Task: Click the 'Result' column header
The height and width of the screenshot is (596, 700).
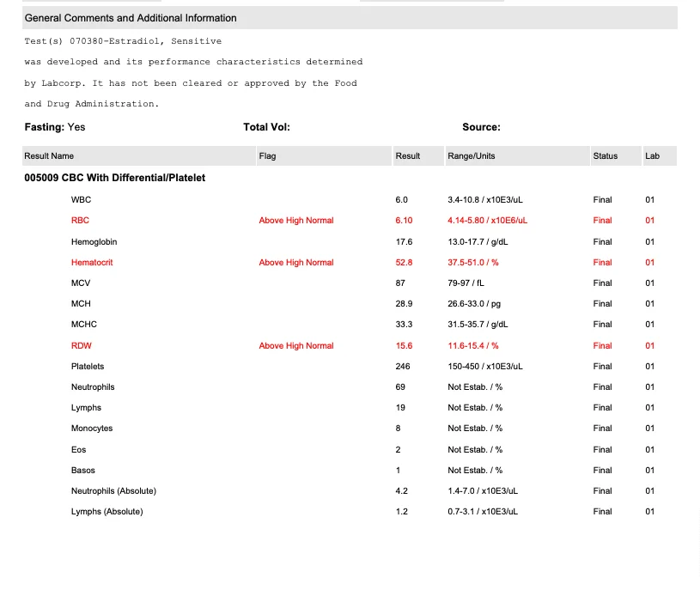Action: [x=408, y=155]
